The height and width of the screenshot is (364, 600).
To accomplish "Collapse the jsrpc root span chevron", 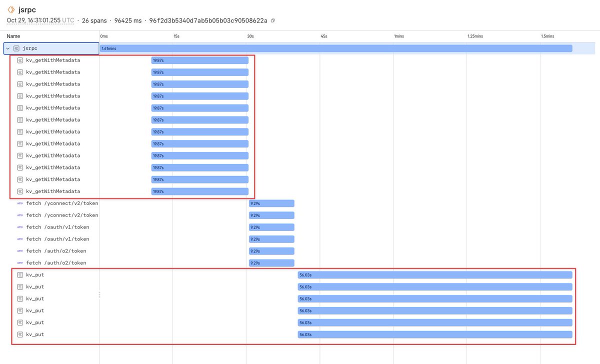I will click(8, 48).
